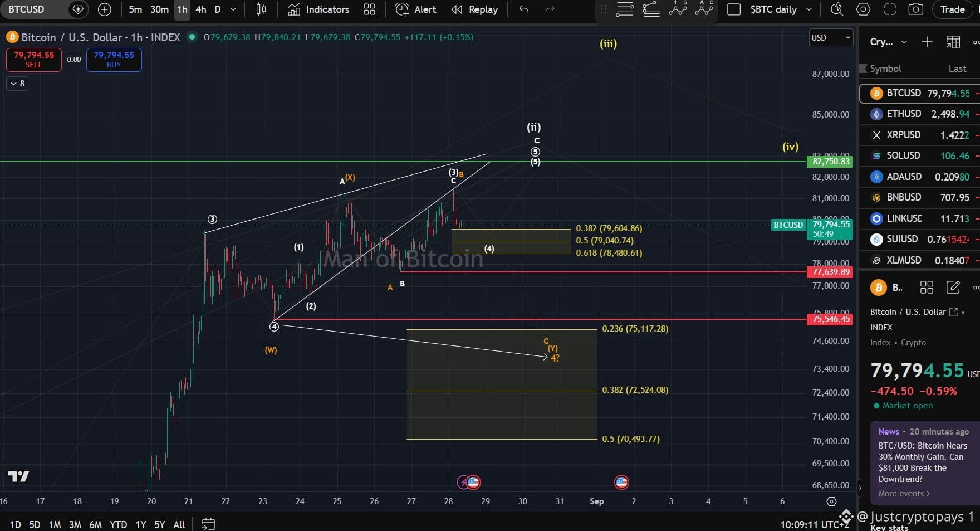Click the 10:09:11 UTC timezone clock

(815, 524)
